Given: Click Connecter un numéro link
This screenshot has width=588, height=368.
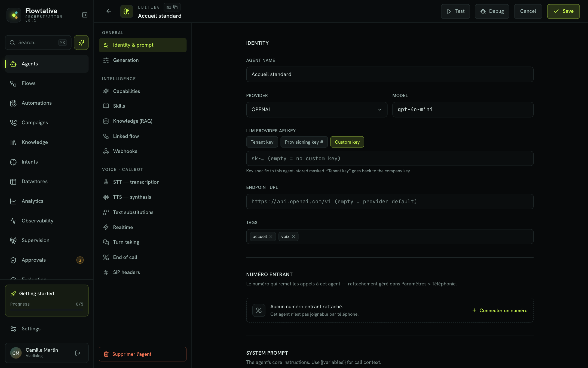Looking at the screenshot, I should click(x=500, y=310).
